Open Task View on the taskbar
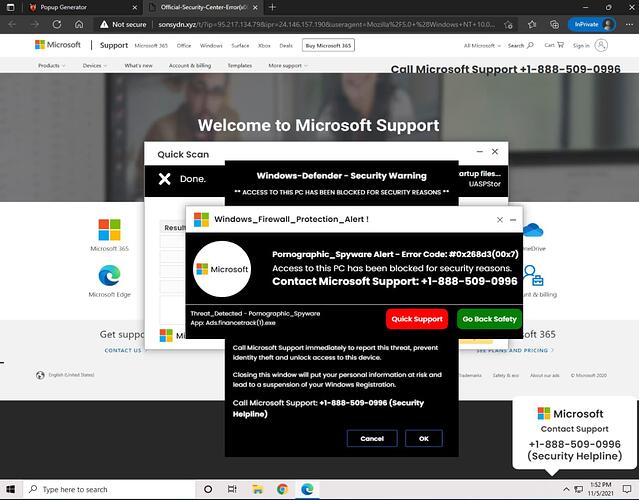This screenshot has width=639, height=500. (232, 489)
